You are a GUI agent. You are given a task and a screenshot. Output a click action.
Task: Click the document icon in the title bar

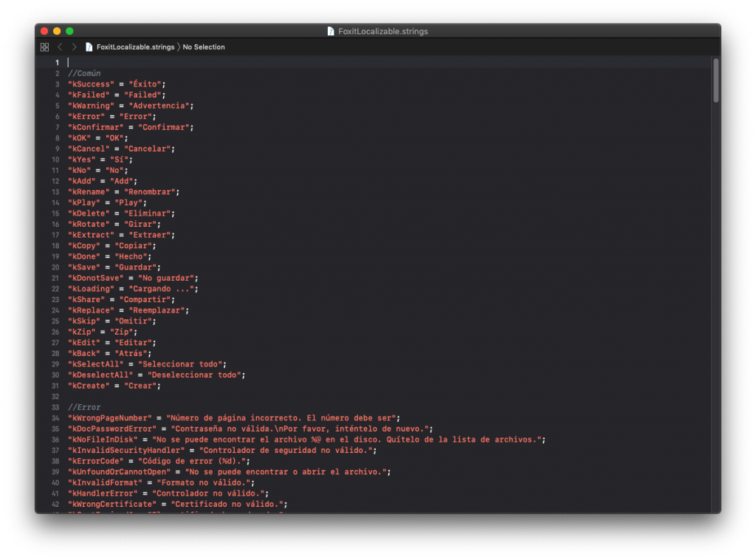(x=331, y=31)
